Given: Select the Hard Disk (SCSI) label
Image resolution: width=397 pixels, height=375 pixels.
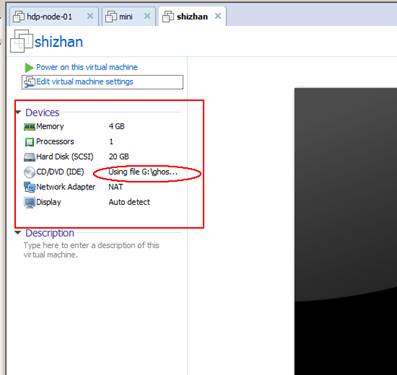Looking at the screenshot, I should [65, 157].
